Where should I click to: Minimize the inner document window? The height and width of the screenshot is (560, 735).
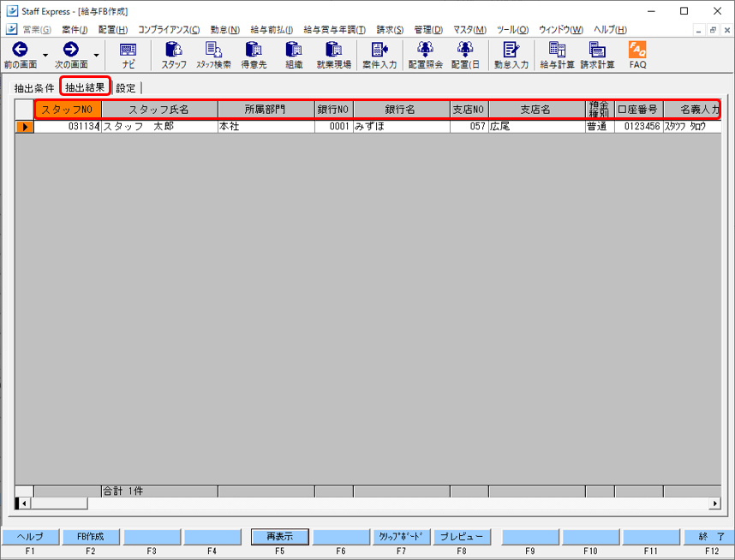(x=699, y=30)
